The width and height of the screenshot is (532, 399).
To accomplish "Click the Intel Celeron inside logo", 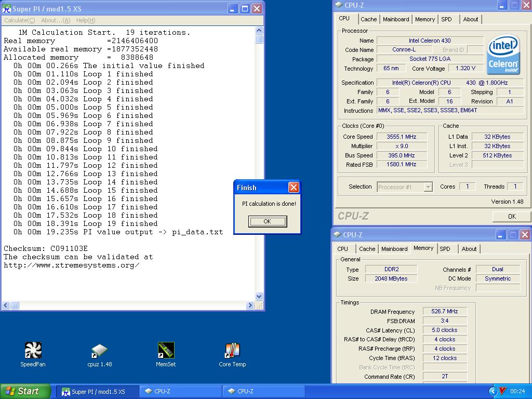I will (503, 54).
